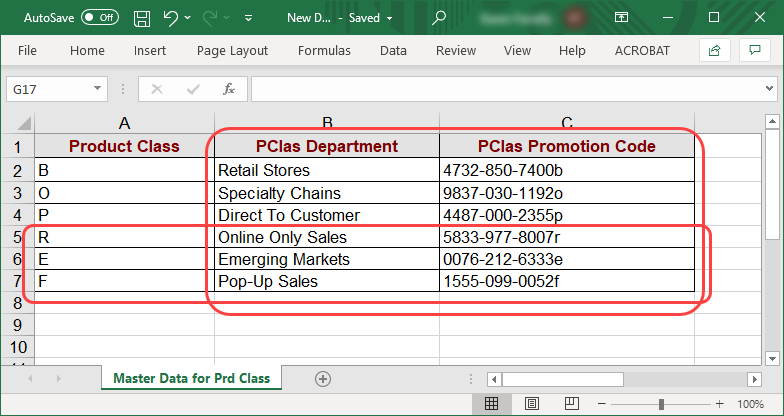Click the Insert Function fx icon
The width and height of the screenshot is (784, 416).
pos(228,89)
